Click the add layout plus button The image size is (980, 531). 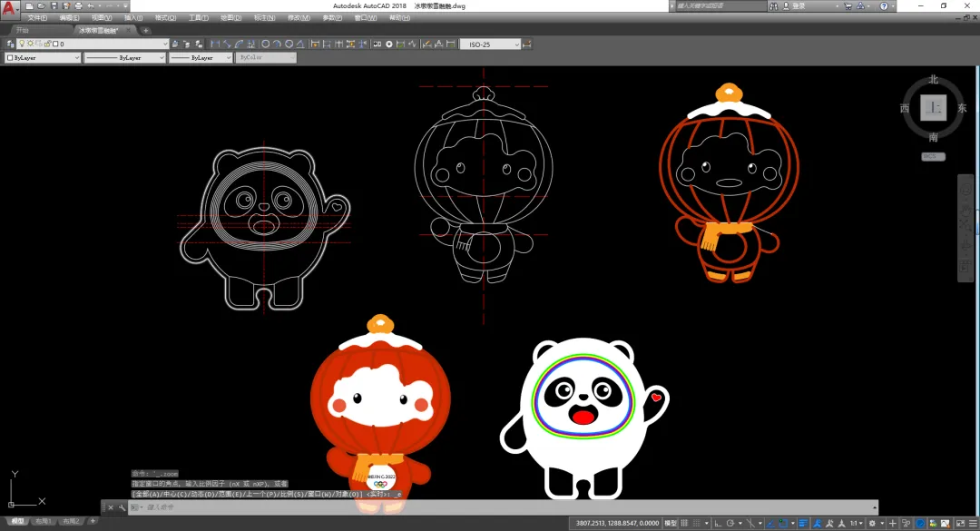click(93, 521)
